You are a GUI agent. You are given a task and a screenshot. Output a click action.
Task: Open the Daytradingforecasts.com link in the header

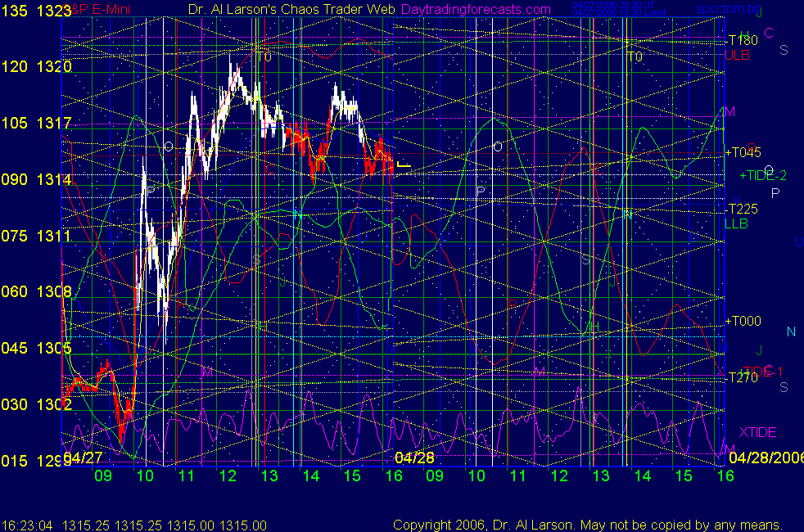[x=476, y=9]
